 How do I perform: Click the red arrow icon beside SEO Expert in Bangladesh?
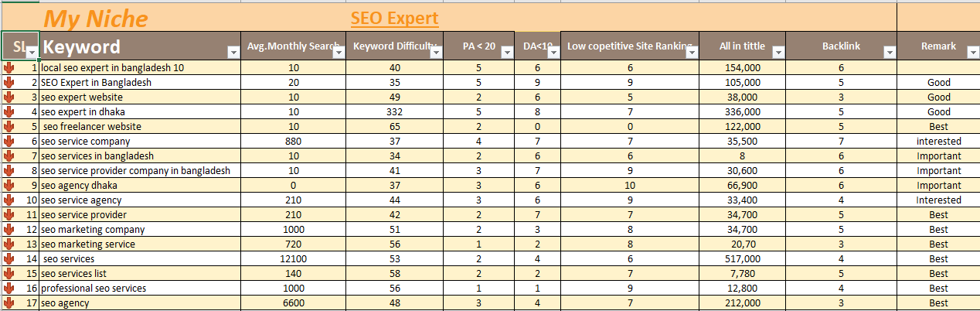(x=9, y=83)
